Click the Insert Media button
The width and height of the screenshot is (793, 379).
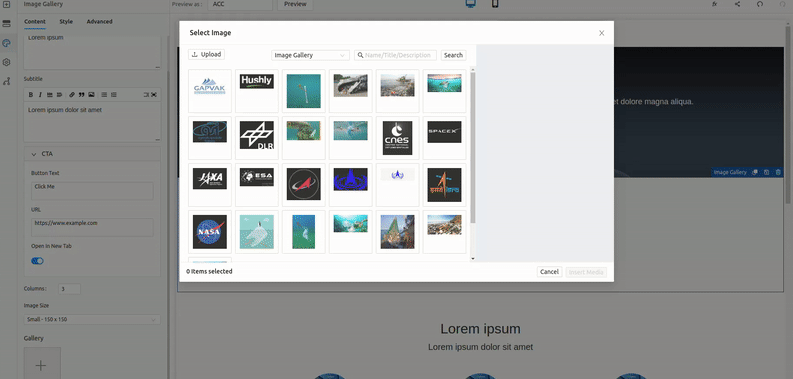[586, 272]
